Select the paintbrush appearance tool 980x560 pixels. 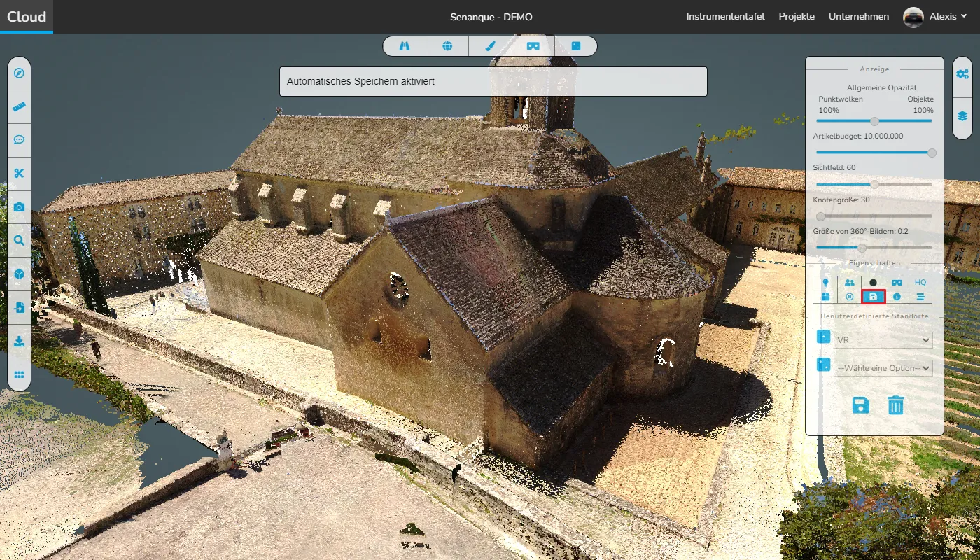490,46
